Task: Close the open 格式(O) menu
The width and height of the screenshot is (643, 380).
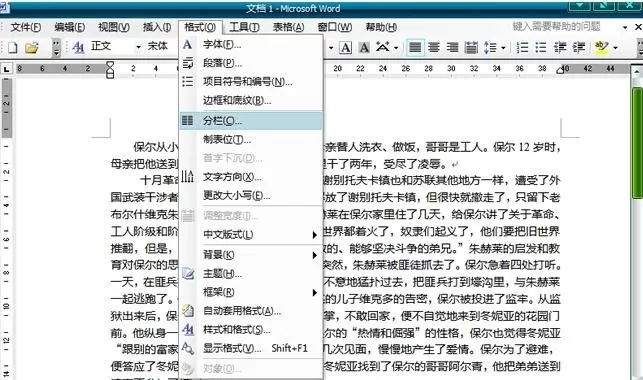Action: [200, 27]
